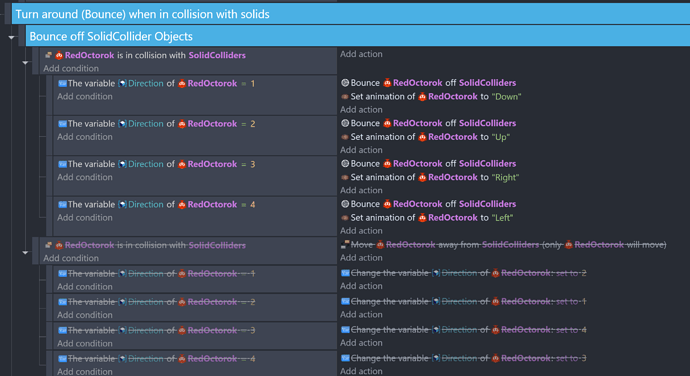Screen dimensions: 690x376
Task: Click animation icon beside Set animation to "Left"
Action: click(x=345, y=217)
